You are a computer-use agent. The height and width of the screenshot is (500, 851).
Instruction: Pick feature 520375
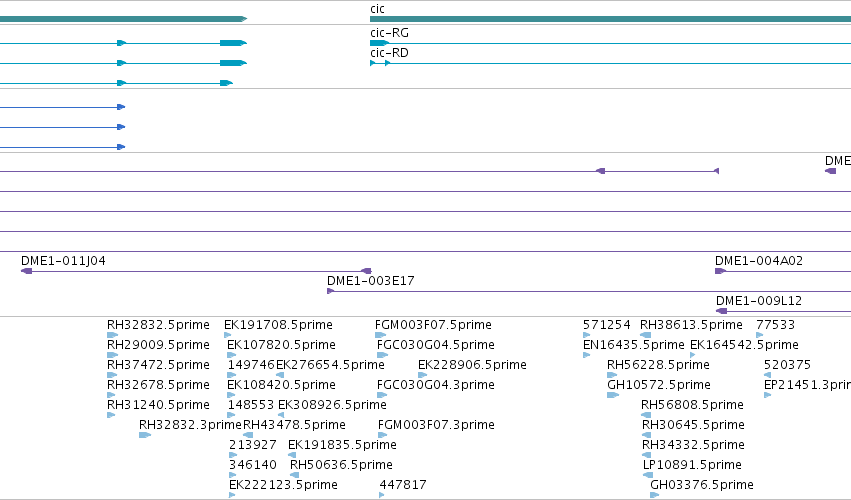click(x=787, y=365)
